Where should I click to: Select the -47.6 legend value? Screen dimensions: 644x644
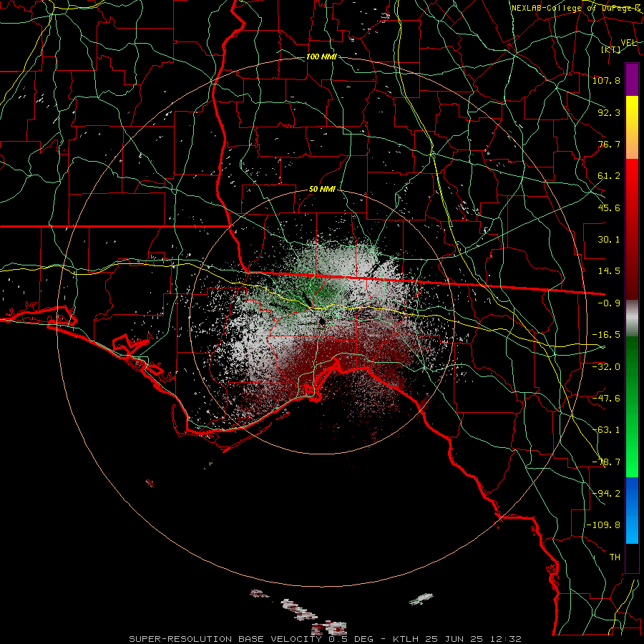[606, 398]
